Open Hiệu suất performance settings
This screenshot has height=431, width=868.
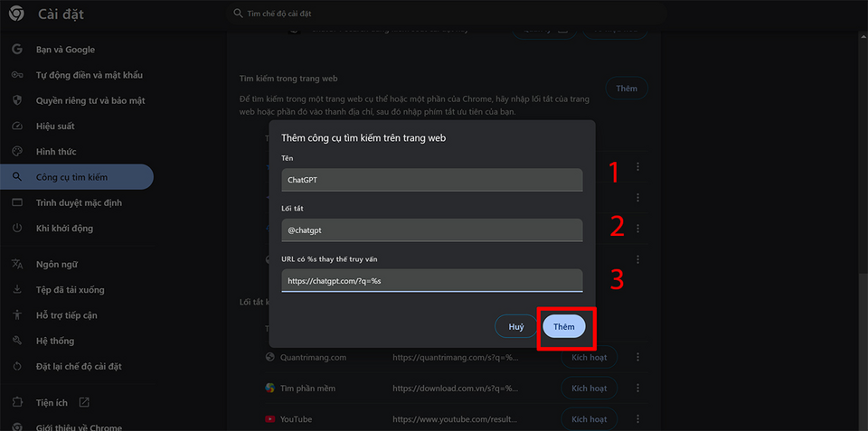click(x=55, y=126)
